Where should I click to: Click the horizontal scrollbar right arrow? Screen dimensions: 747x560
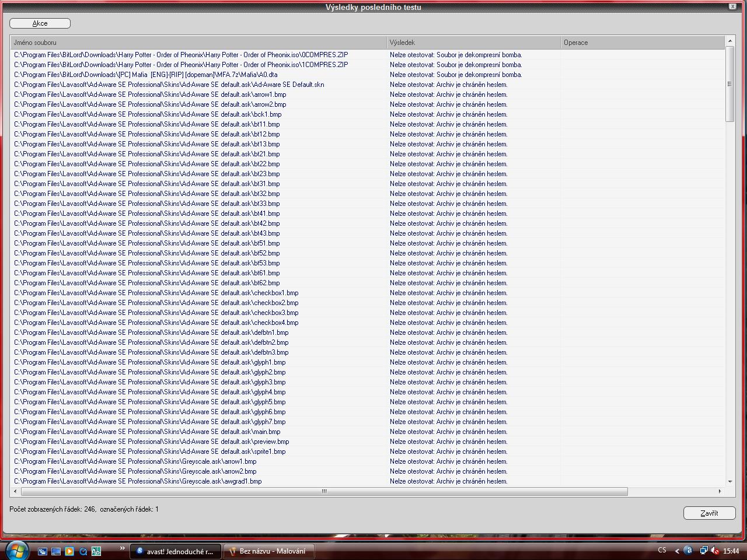[x=720, y=491]
